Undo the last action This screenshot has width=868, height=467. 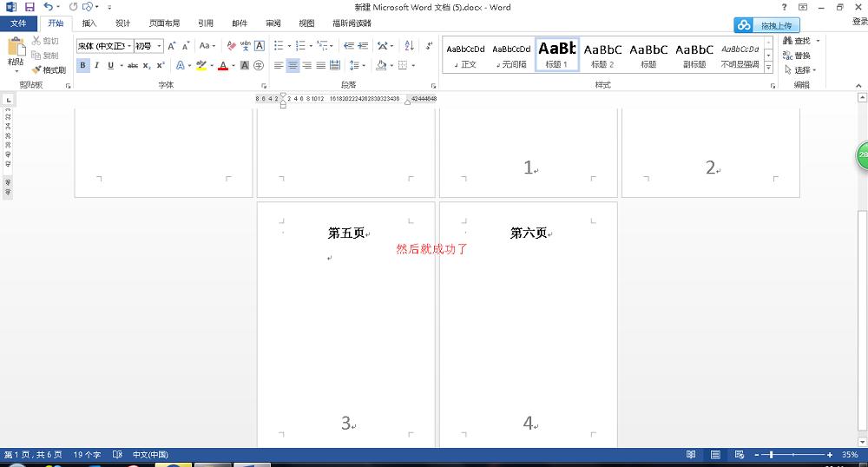(x=49, y=7)
